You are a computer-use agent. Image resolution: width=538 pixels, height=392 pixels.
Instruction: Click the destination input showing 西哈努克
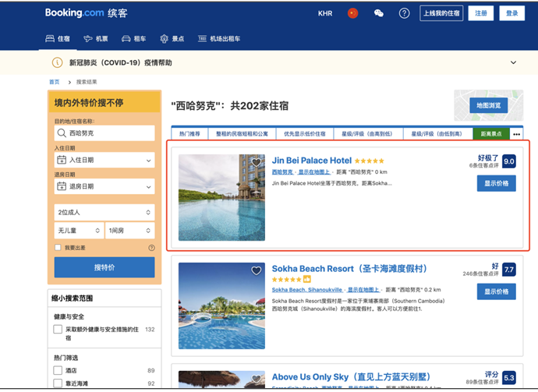[x=104, y=133]
